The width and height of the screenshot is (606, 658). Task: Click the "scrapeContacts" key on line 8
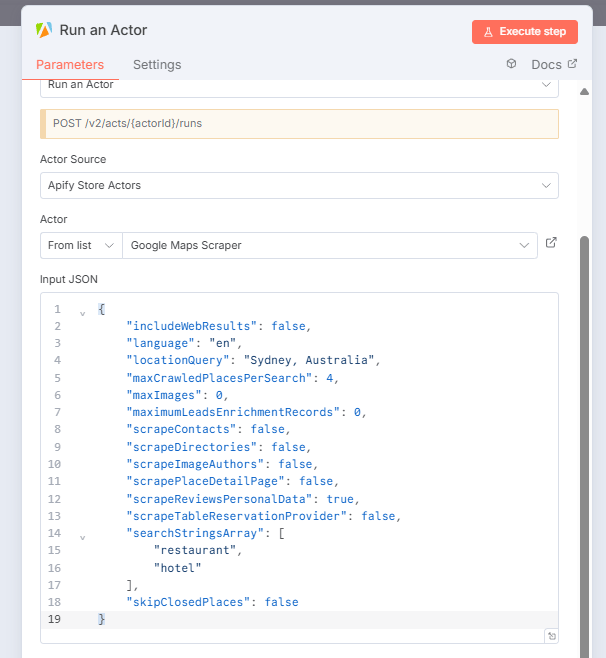tap(181, 429)
